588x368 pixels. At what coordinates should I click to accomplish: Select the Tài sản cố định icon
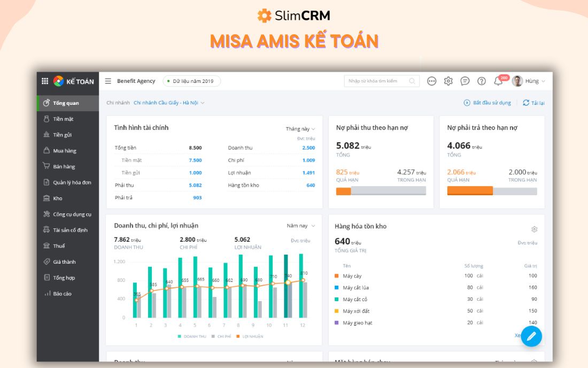pyautogui.click(x=47, y=229)
